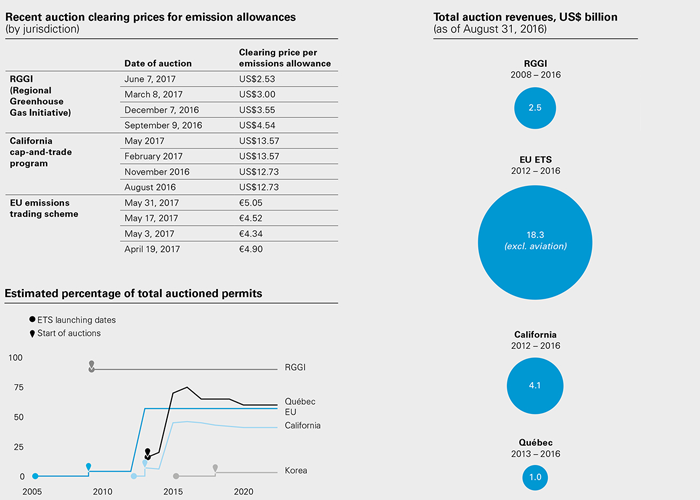Click the Start of auctions legend pin
The height and width of the screenshot is (500, 700).
tap(33, 332)
